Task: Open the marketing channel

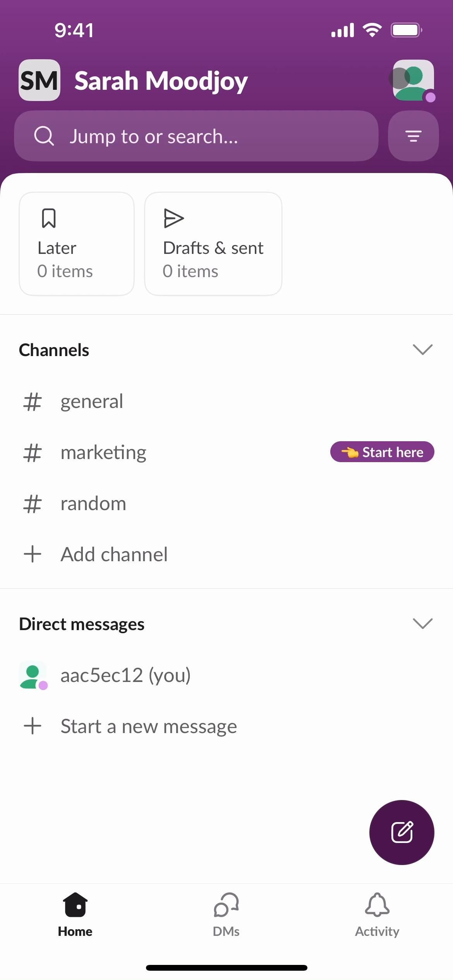Action: 103,452
